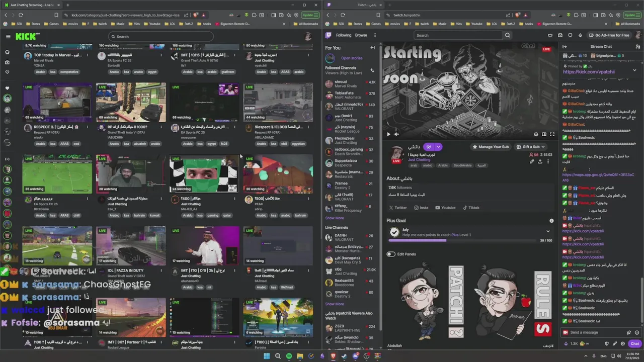Click the Kick search field
The image size is (644, 362).
pos(160,37)
